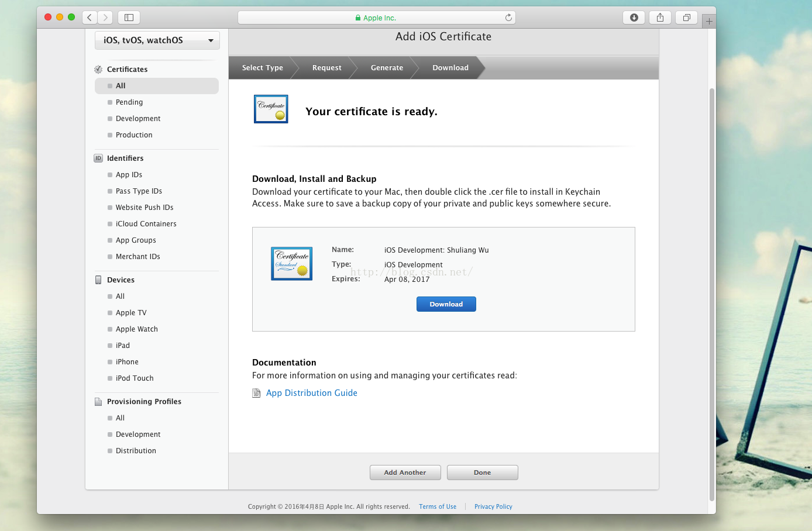
Task: Open a new tab with plus button
Action: (709, 21)
